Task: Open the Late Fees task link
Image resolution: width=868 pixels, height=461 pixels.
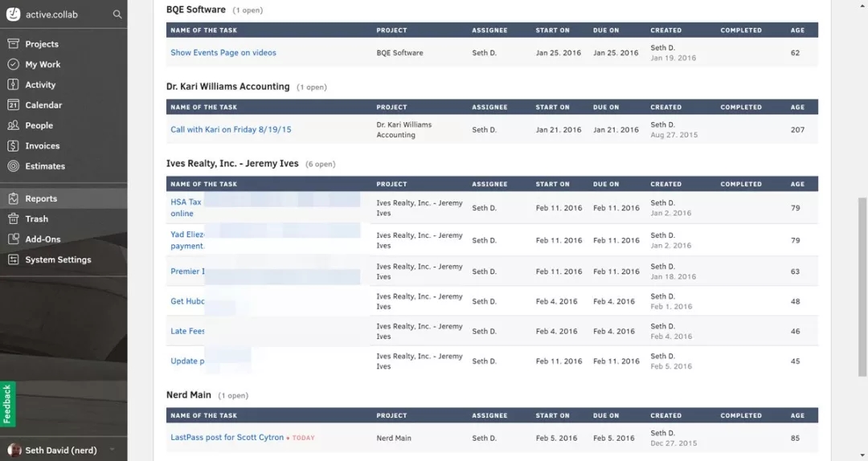Action: coord(187,331)
